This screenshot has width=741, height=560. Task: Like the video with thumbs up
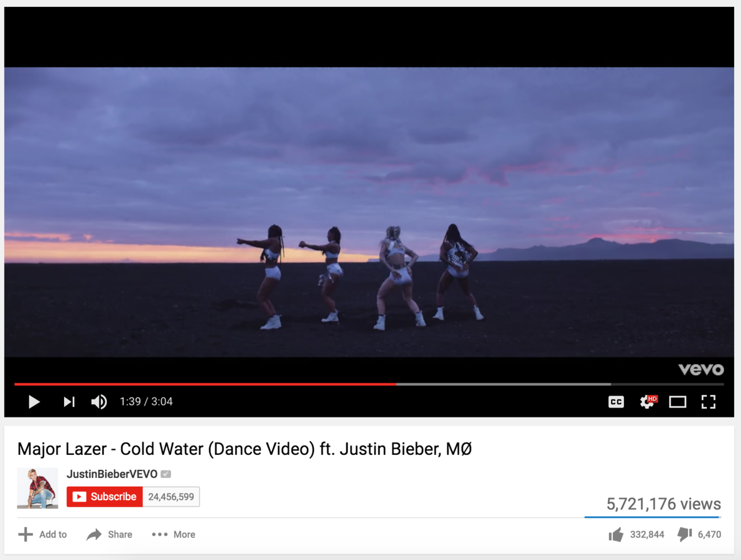click(616, 534)
